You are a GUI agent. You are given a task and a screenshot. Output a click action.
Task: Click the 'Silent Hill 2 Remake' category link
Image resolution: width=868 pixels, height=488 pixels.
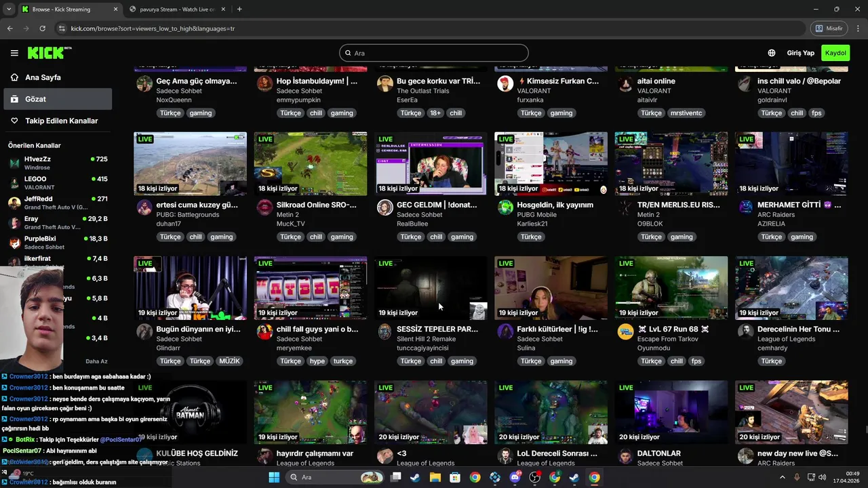click(427, 339)
